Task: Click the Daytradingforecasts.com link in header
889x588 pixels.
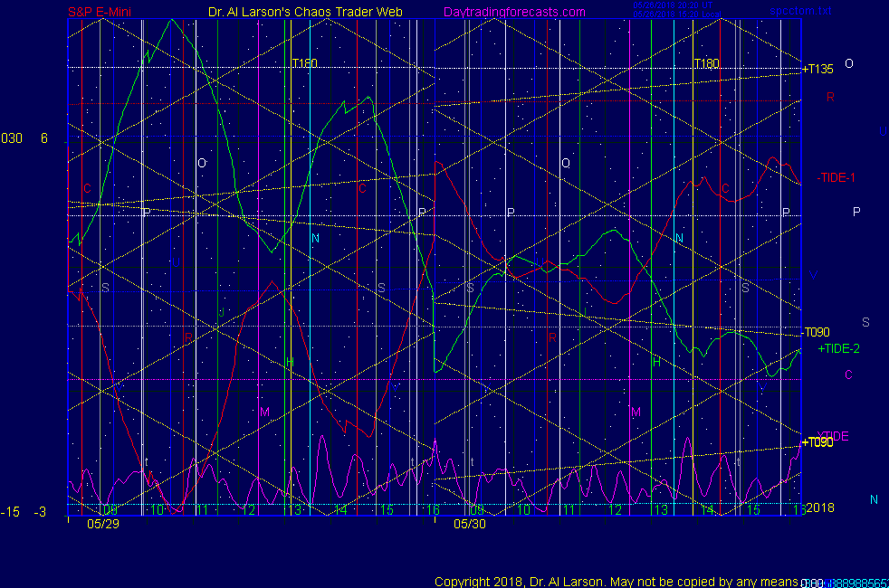Action: (x=514, y=12)
